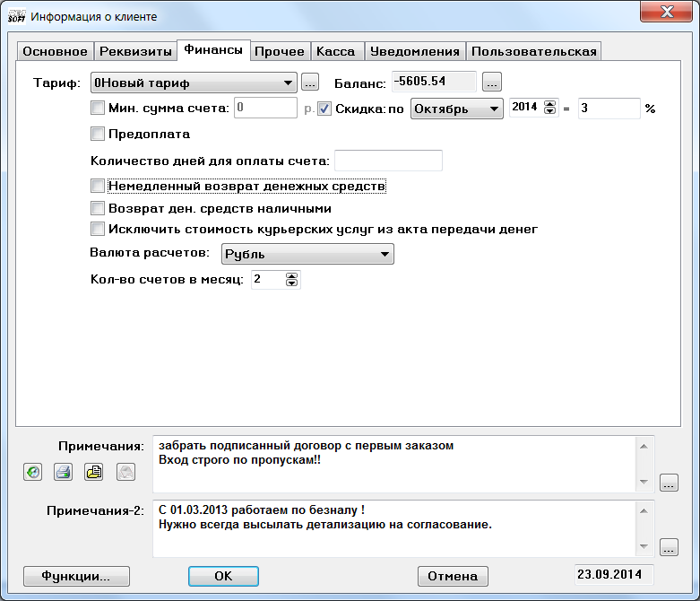This screenshot has height=601, width=700.
Task: Open ellipsis editor for Примечания-2 field
Action: click(x=669, y=547)
